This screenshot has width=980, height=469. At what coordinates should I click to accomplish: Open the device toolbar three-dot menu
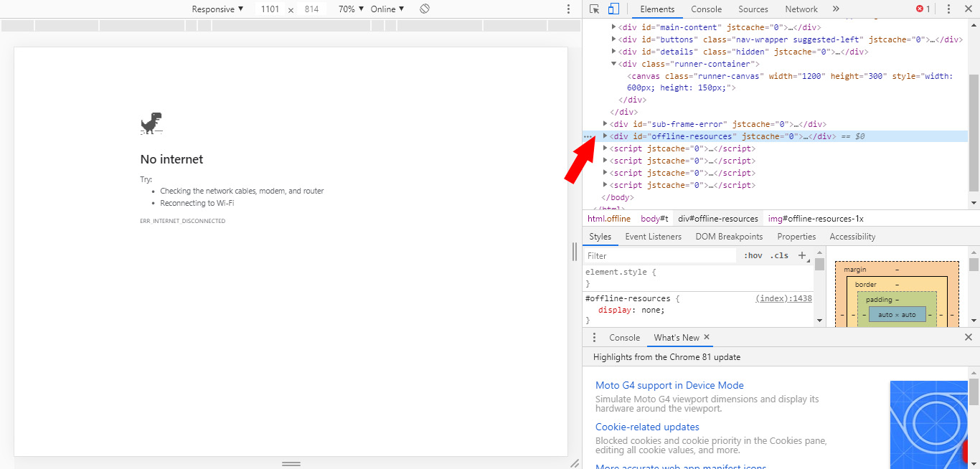pyautogui.click(x=568, y=9)
